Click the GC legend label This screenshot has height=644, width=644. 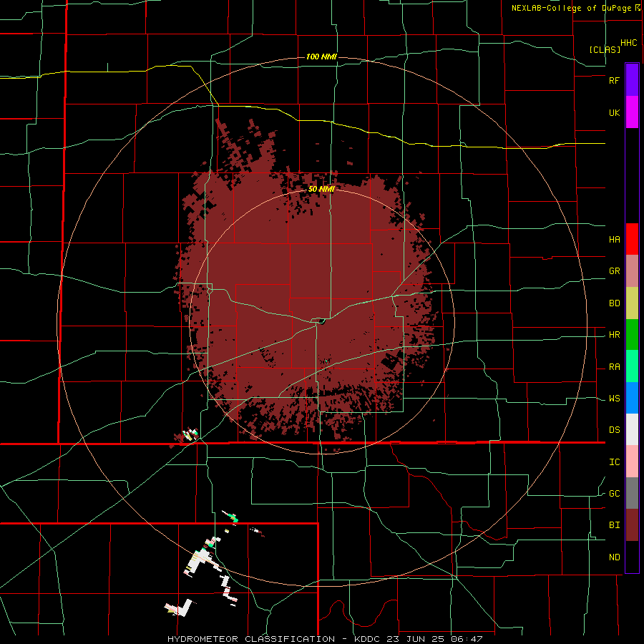pos(614,494)
